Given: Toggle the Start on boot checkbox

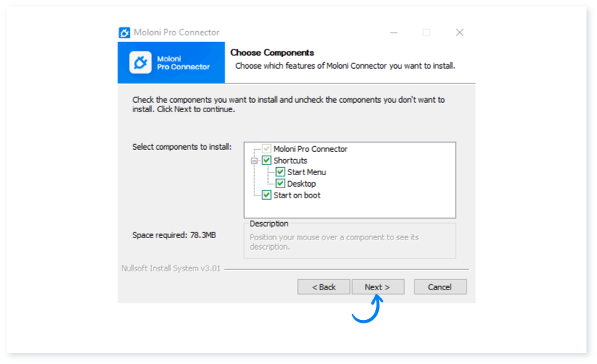Looking at the screenshot, I should [x=266, y=195].
